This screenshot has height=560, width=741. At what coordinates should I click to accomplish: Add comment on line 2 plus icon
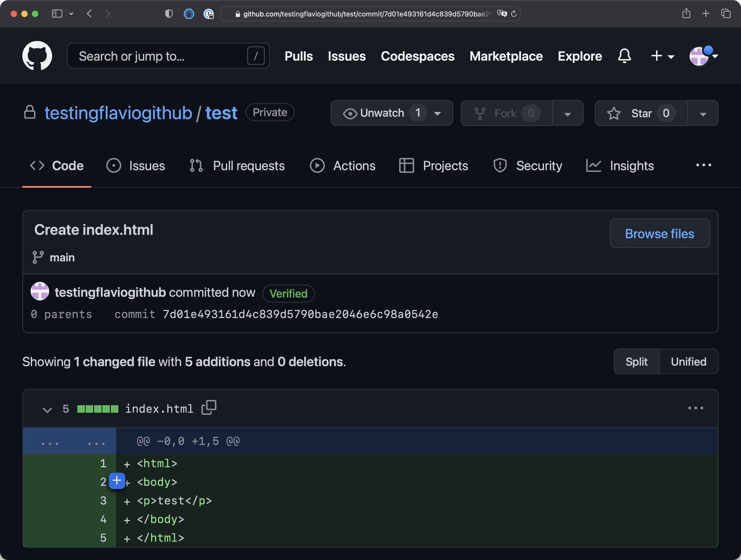pyautogui.click(x=117, y=481)
